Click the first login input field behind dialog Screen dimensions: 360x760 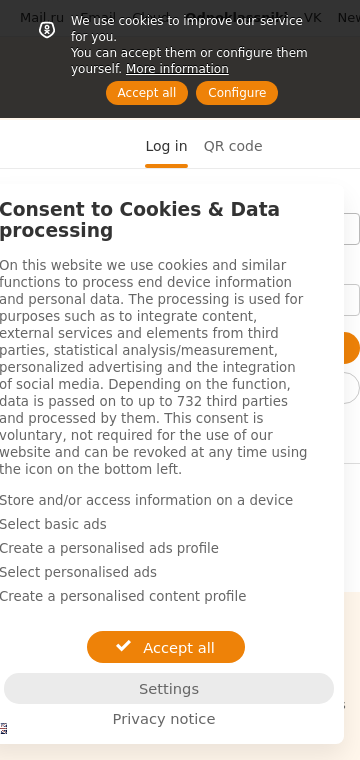[x=352, y=229]
